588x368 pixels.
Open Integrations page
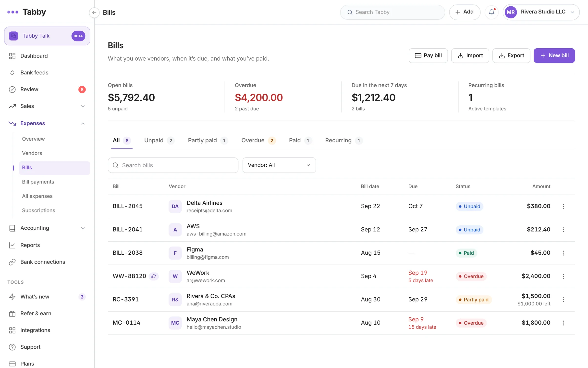click(x=47, y=330)
